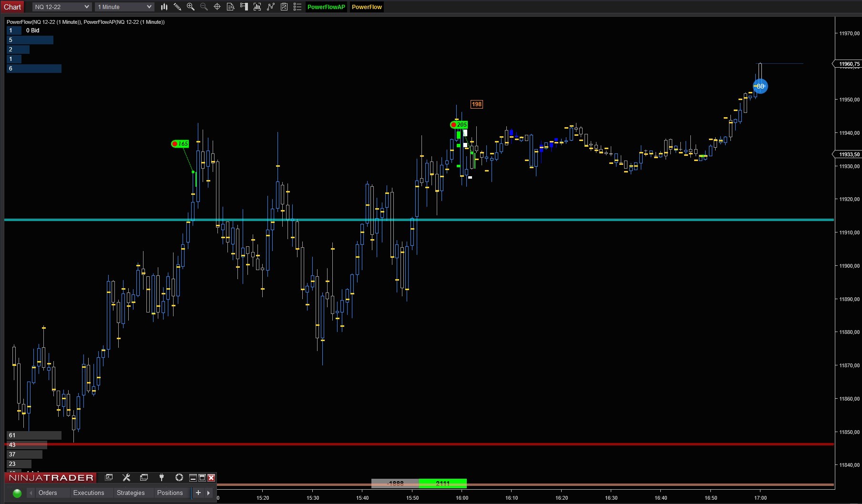Click the ask depth bar labeled 37
Image resolution: width=862 pixels, height=504 pixels.
click(x=24, y=454)
